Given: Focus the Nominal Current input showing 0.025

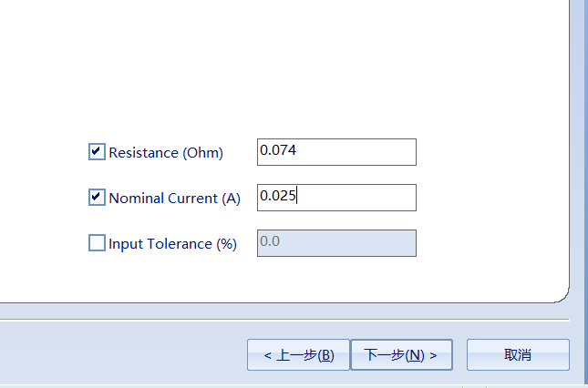Looking at the screenshot, I should click(336, 198).
